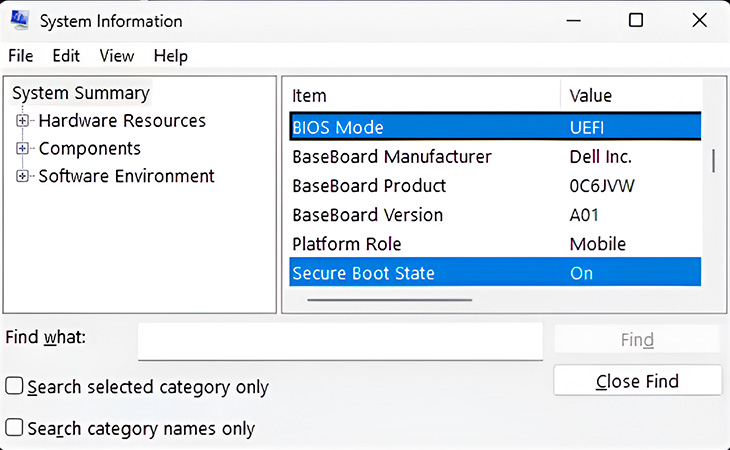Viewport: 730px width, 450px height.
Task: Click the Close Find button
Action: tap(637, 381)
